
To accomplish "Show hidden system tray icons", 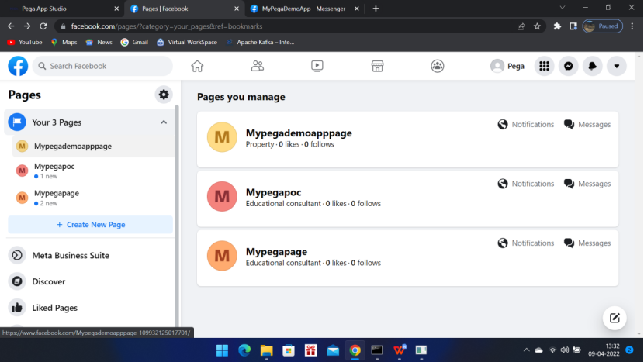I will (x=526, y=350).
